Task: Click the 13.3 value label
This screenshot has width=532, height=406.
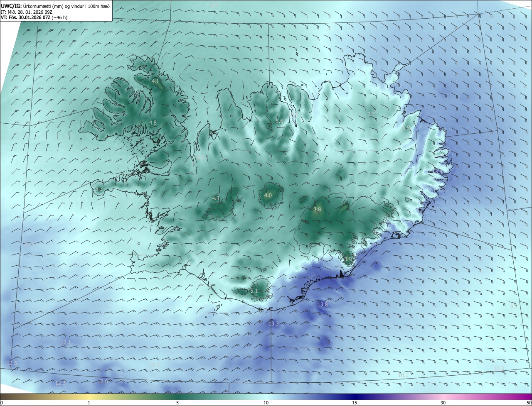Action: [x=273, y=323]
